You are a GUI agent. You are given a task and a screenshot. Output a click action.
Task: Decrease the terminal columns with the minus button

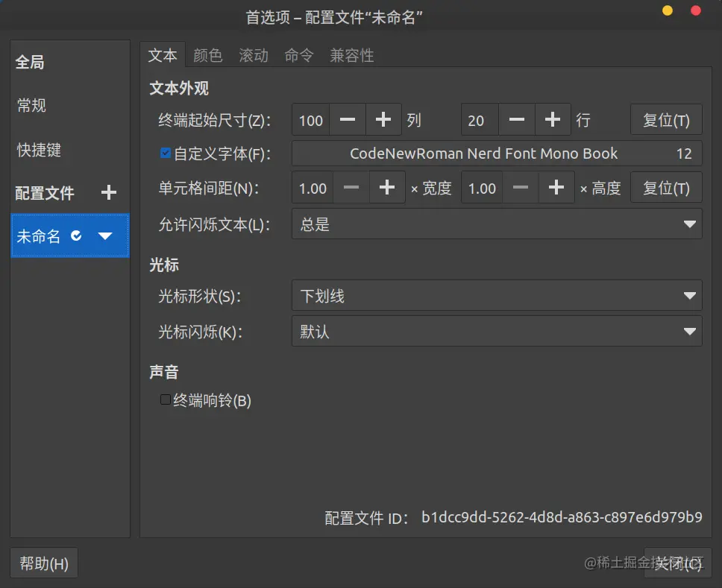(348, 120)
